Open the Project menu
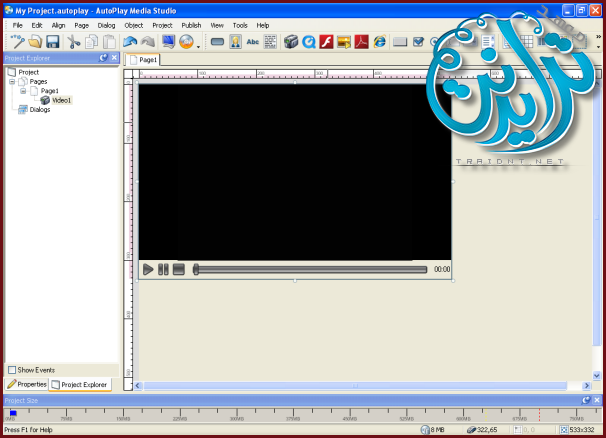 (162, 26)
